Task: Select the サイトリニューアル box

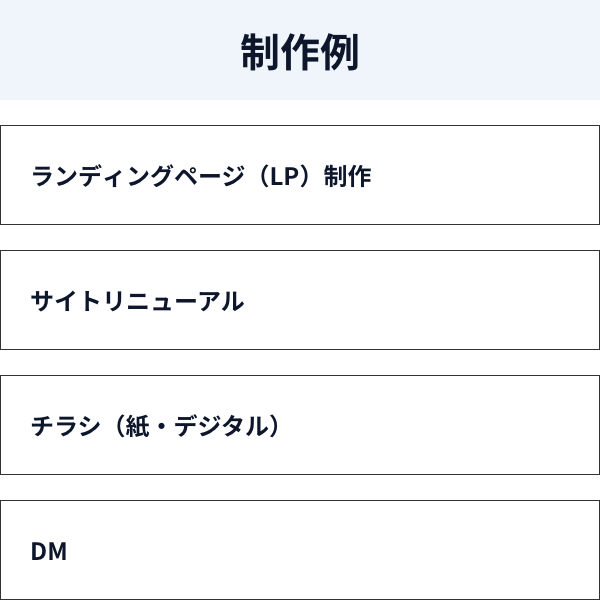Action: pyautogui.click(x=300, y=300)
